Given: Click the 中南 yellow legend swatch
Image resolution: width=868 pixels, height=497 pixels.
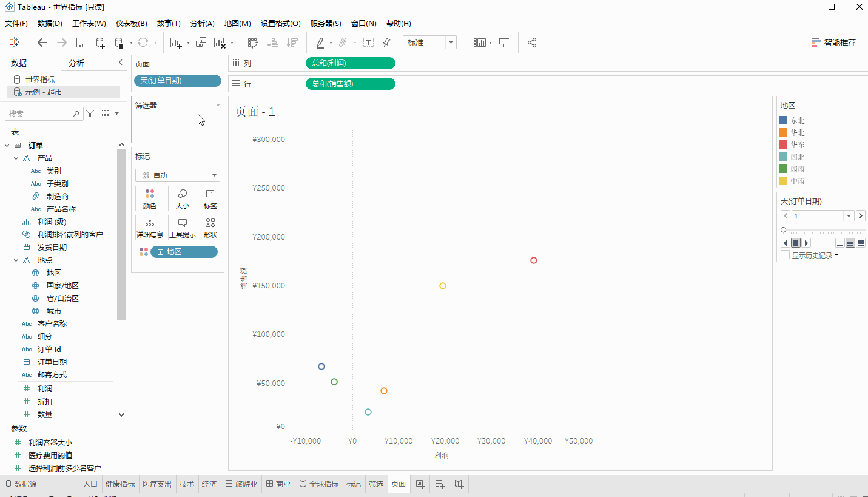Looking at the screenshot, I should pos(783,181).
